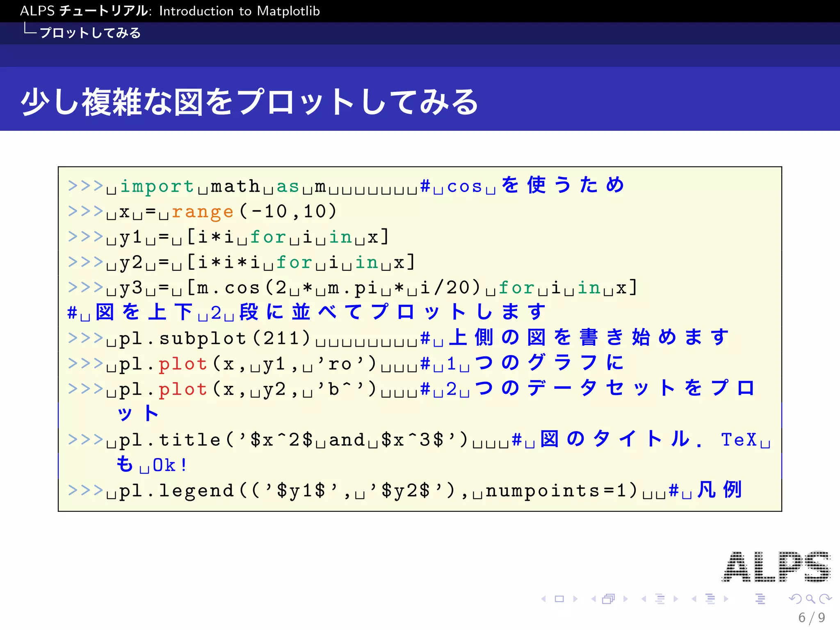Click the 'import math as m' code line

pyautogui.click(x=197, y=186)
